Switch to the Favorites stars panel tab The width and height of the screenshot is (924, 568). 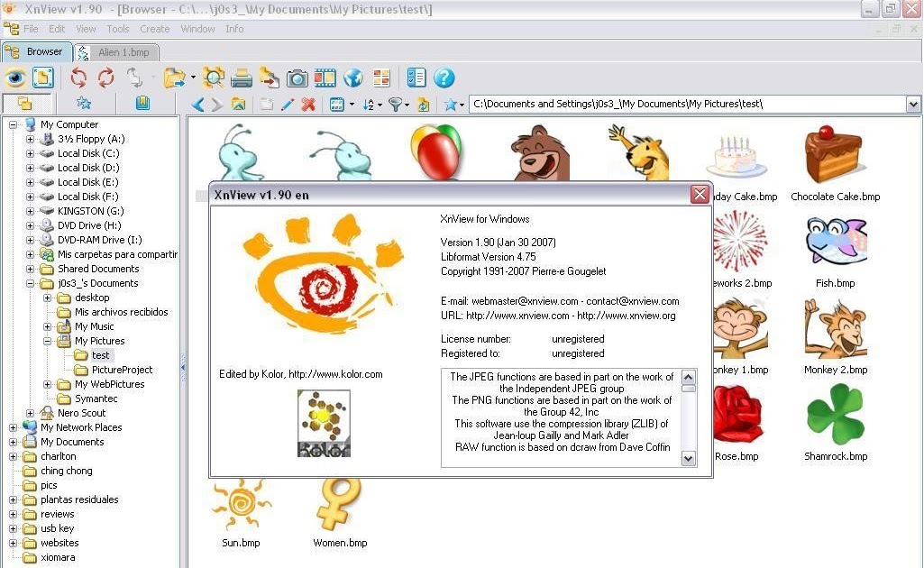(x=84, y=104)
